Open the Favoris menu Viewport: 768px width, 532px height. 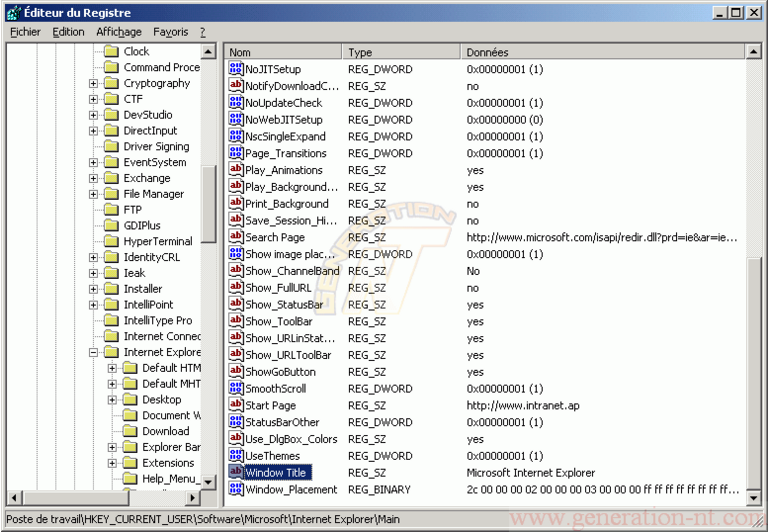coord(170,32)
